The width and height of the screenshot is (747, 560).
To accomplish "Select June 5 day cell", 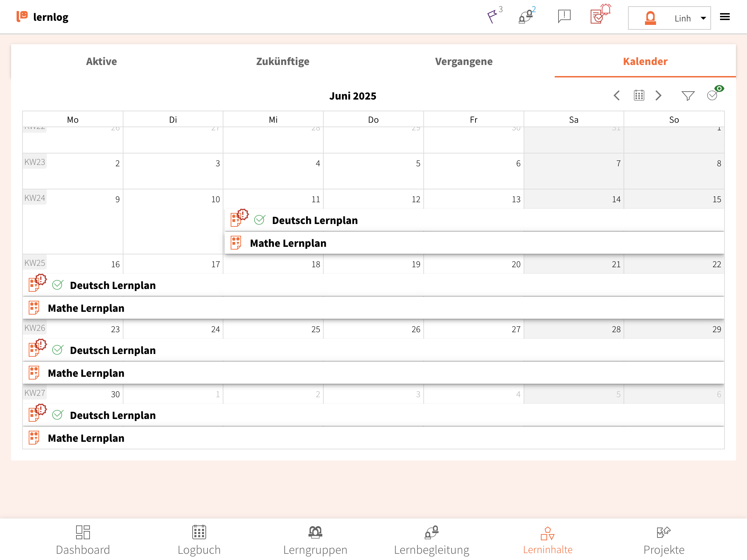I will tap(373, 171).
